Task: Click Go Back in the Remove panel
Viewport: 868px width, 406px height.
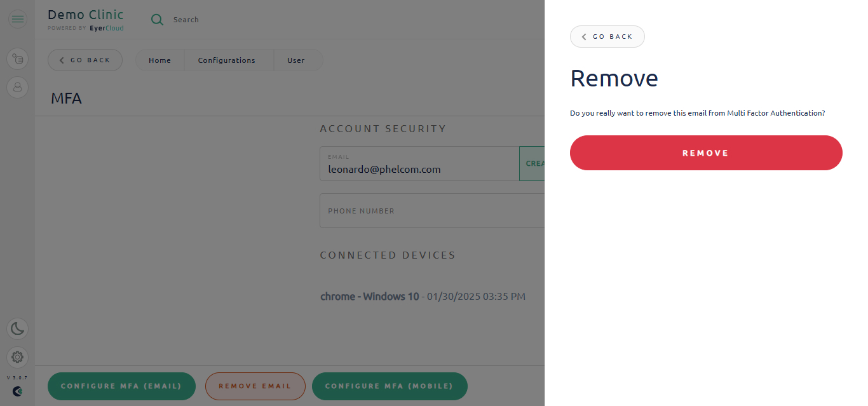Action: pos(607,37)
